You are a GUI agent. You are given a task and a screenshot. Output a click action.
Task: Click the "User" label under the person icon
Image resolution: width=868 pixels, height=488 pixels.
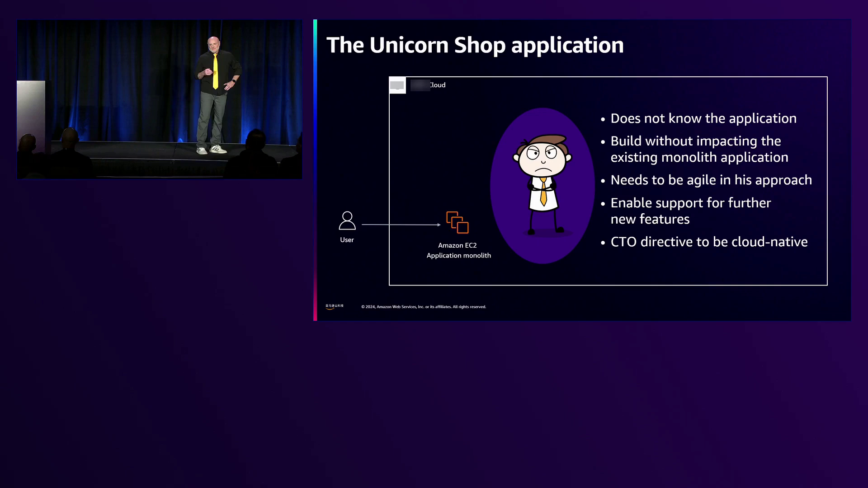coord(347,240)
